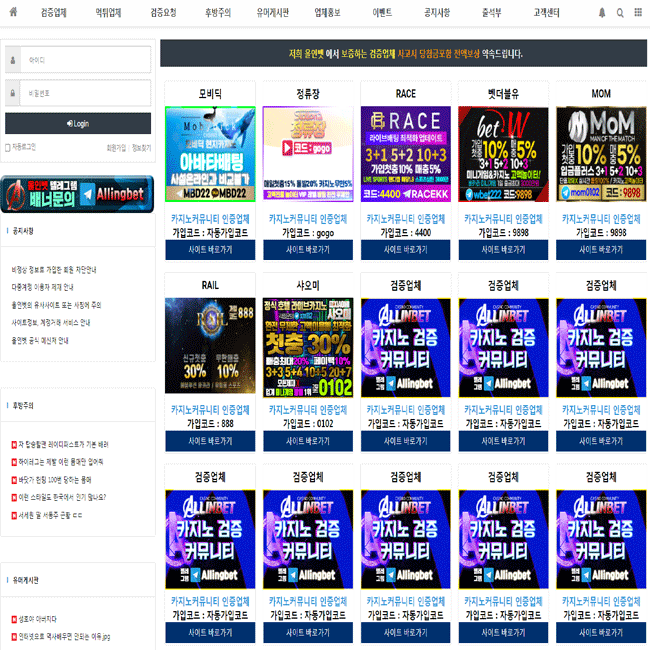Open the 공지사항 menu item

click(x=437, y=13)
